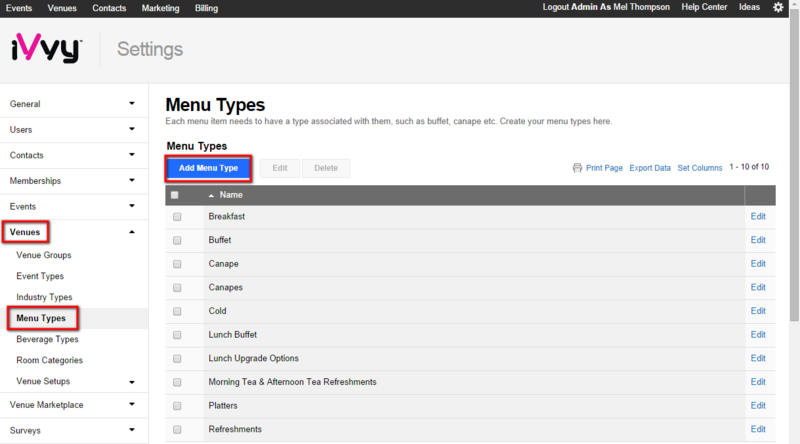This screenshot has width=800, height=444.
Task: Open the Venues top menu
Action: pos(62,8)
